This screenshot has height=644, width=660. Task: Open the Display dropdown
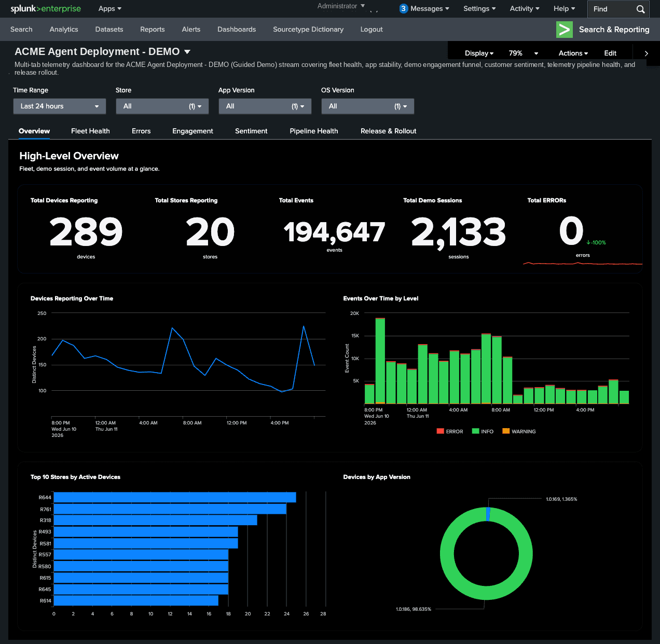tap(479, 53)
